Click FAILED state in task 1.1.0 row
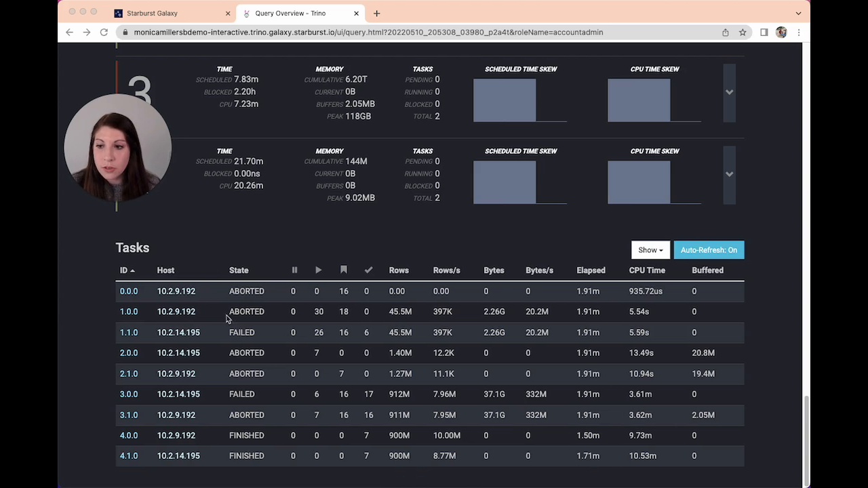The height and width of the screenshot is (488, 868). (x=241, y=333)
